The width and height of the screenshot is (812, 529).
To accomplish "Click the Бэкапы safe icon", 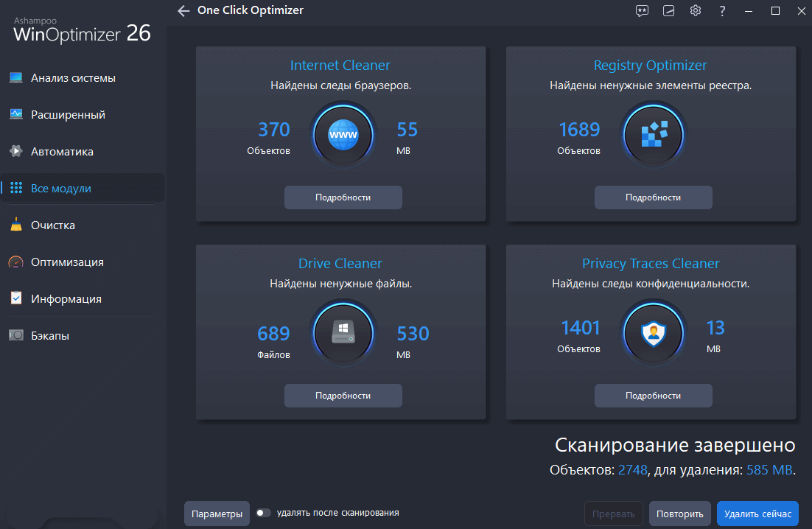I will click(16, 335).
